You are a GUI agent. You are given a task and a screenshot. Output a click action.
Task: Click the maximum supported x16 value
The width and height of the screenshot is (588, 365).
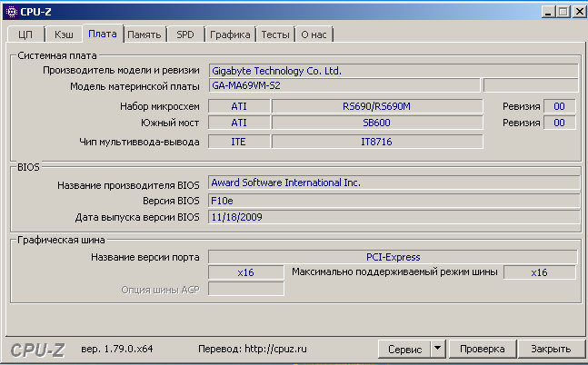(539, 272)
